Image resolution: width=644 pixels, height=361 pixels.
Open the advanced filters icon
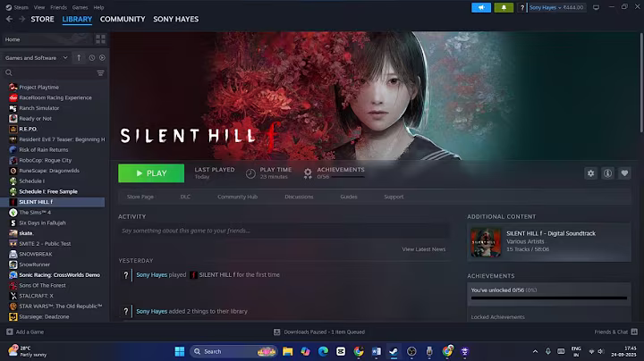point(100,73)
